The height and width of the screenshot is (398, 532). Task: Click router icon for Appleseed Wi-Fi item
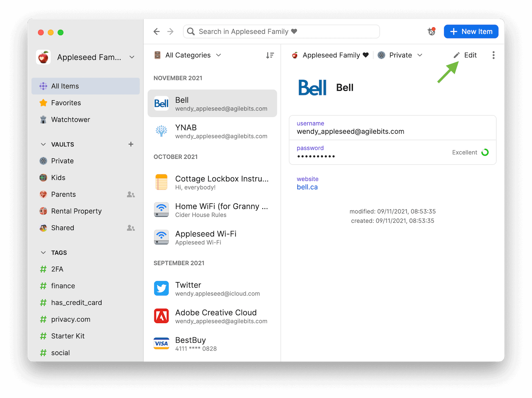pos(161,237)
